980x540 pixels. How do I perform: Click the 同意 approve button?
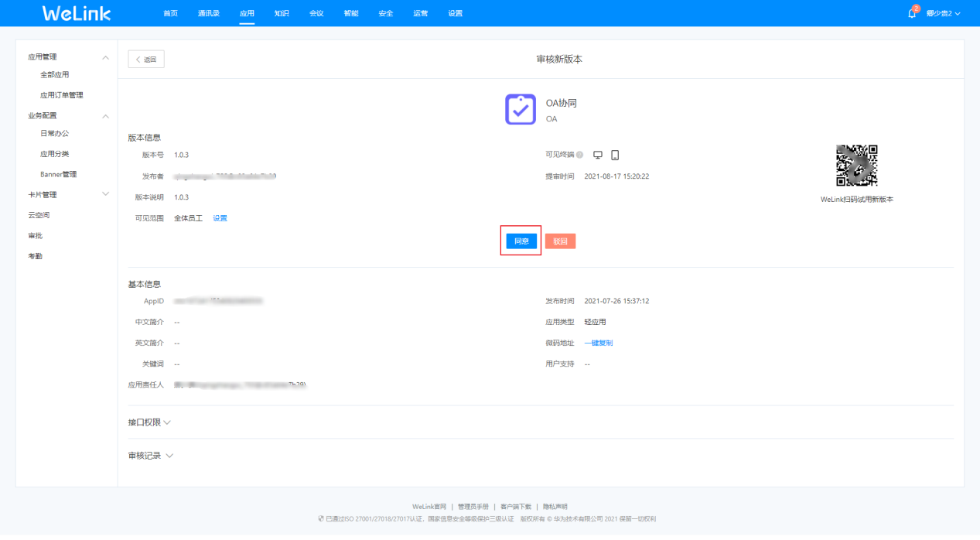point(521,241)
